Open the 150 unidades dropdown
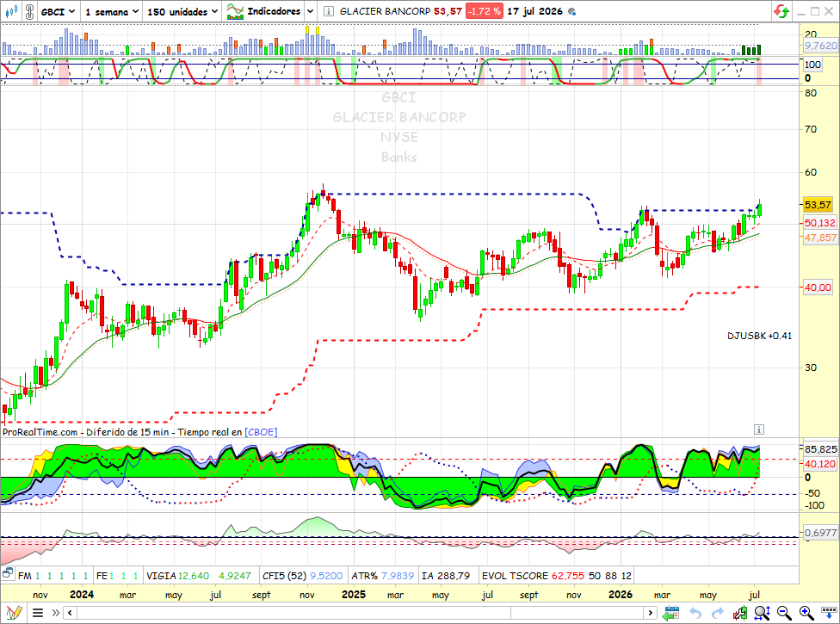 (x=182, y=11)
